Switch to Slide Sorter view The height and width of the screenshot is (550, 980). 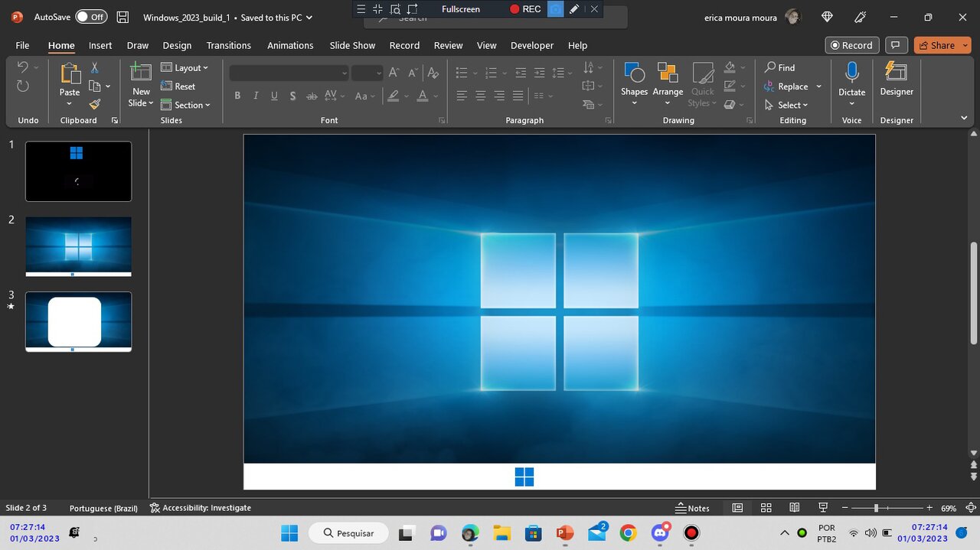click(766, 508)
